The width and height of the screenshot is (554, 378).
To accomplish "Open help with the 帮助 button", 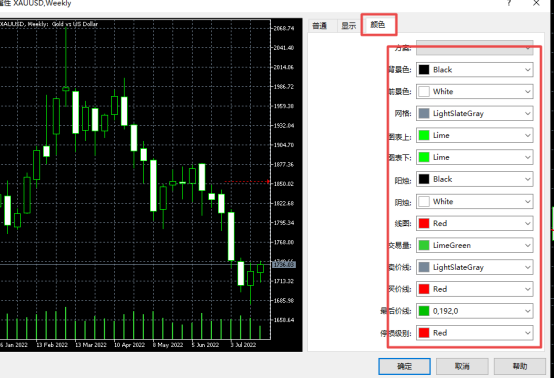I will click(520, 366).
